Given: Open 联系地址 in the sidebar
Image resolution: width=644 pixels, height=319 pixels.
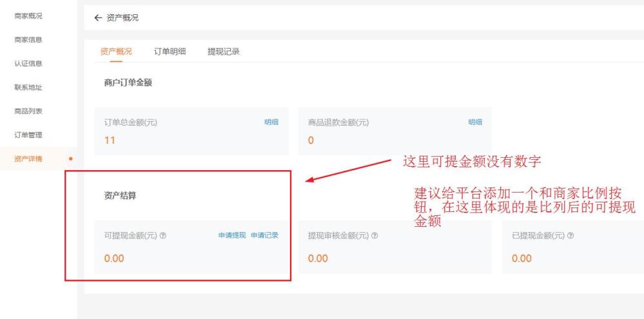Looking at the screenshot, I should point(28,88).
